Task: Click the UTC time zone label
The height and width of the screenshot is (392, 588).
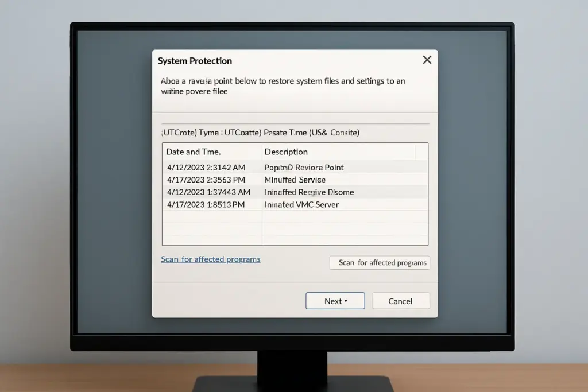Action: click(260, 133)
